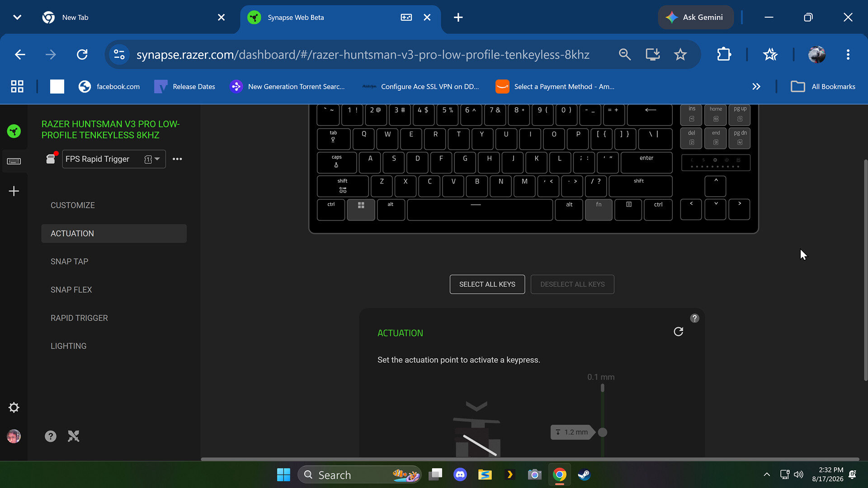Expand the FPS Rapid Trigger profile dropdown
This screenshot has width=868, height=488.
[x=113, y=159]
